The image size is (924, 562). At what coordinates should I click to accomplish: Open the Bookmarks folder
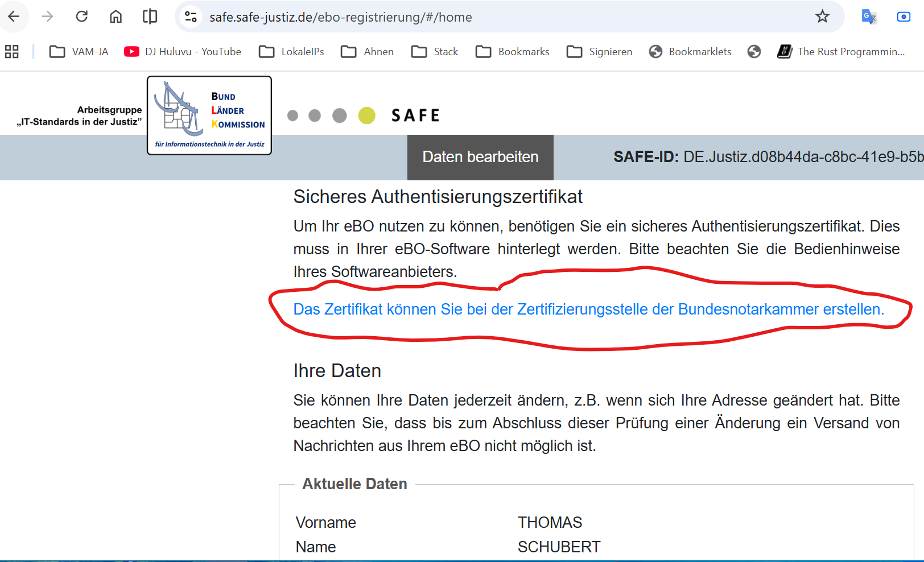point(513,52)
